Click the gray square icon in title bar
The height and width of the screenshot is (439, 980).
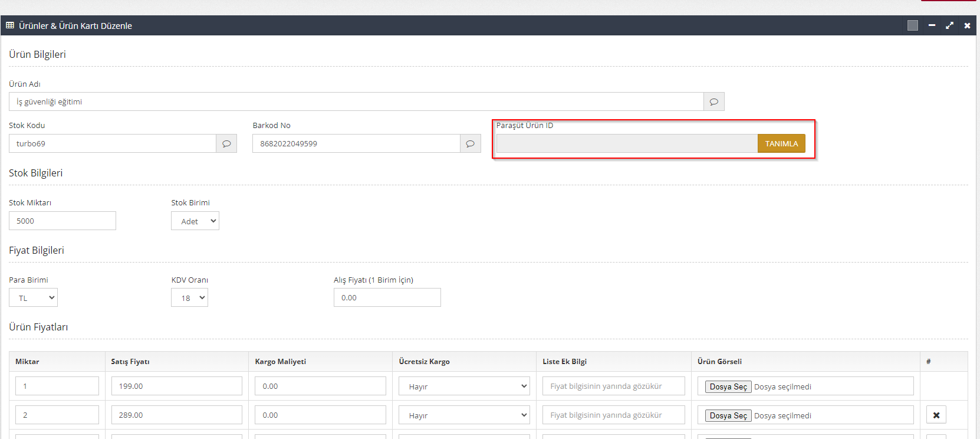click(x=912, y=25)
